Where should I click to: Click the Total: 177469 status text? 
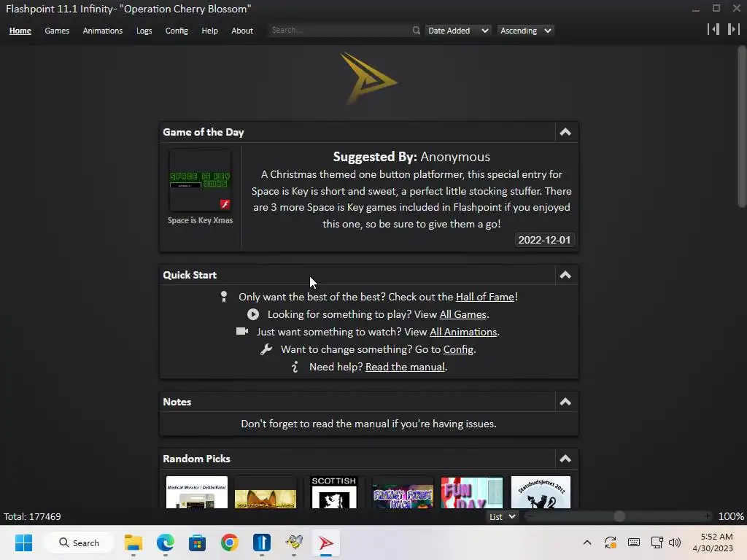coord(32,517)
